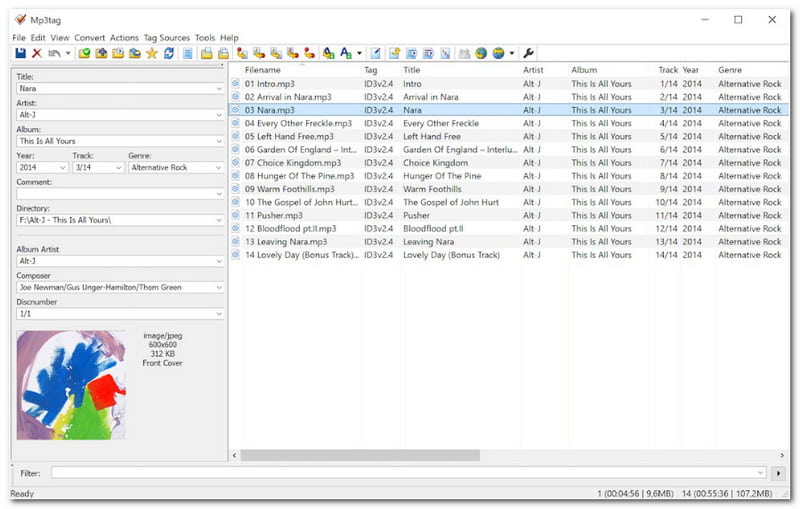Click the Save tag floppy disk icon

20,53
